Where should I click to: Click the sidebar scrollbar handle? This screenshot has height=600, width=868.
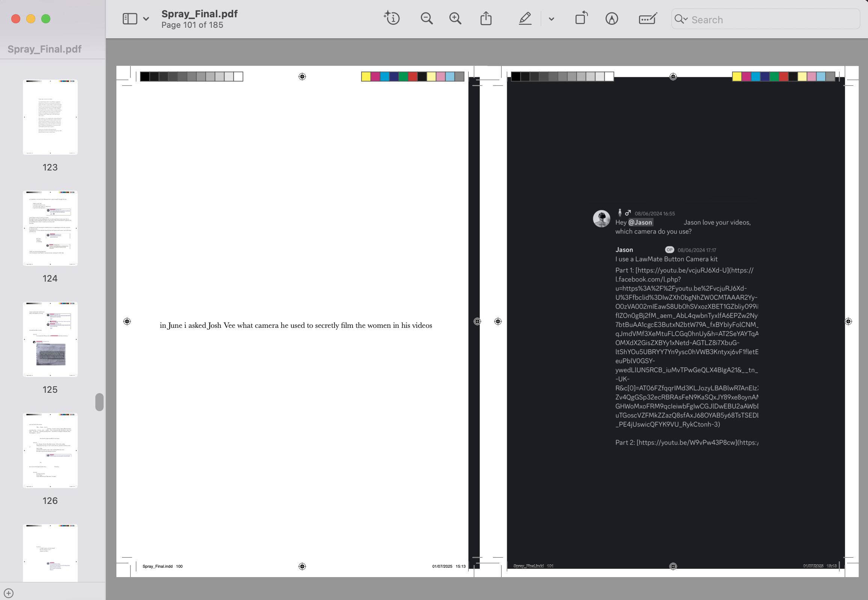(99, 402)
